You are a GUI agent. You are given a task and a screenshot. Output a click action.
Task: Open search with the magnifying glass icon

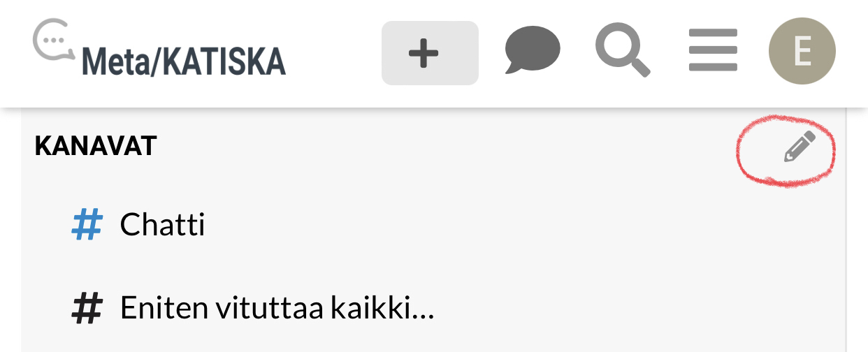click(x=623, y=51)
